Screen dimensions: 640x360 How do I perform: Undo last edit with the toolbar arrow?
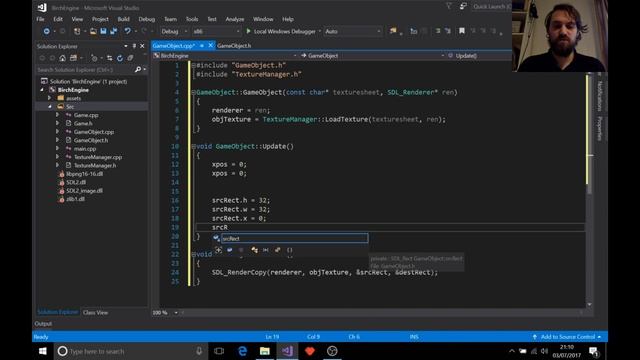[128, 31]
